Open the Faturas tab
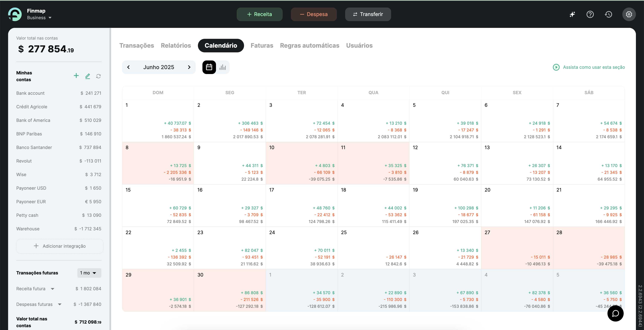The image size is (644, 330). pyautogui.click(x=262, y=46)
